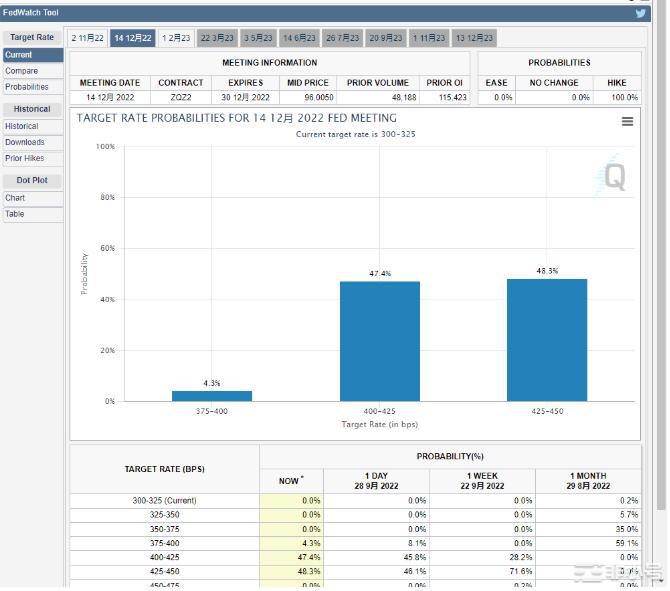Click the 425-450 probability bar
Viewport: 670px width, 591px height.
pyautogui.click(x=547, y=340)
